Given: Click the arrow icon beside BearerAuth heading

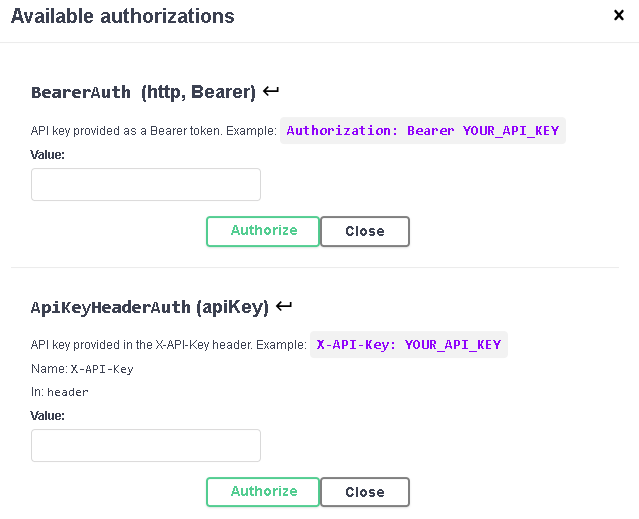Looking at the screenshot, I should (x=271, y=91).
